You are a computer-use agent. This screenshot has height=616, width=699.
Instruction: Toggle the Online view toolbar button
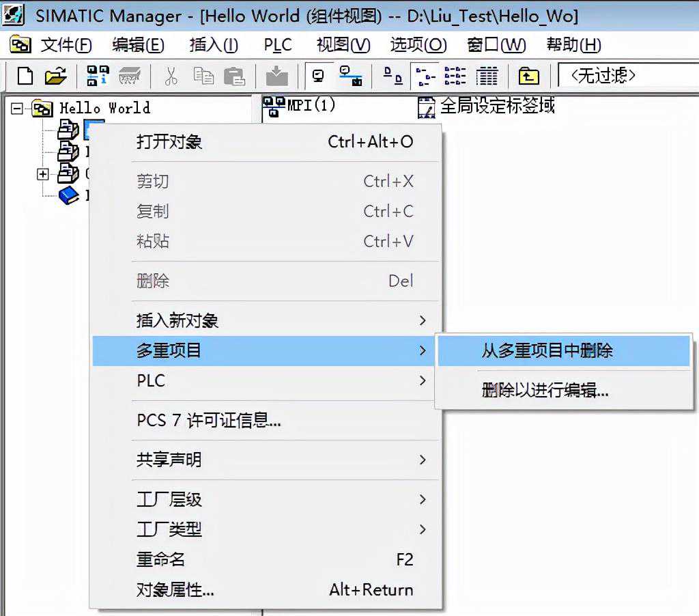[318, 75]
